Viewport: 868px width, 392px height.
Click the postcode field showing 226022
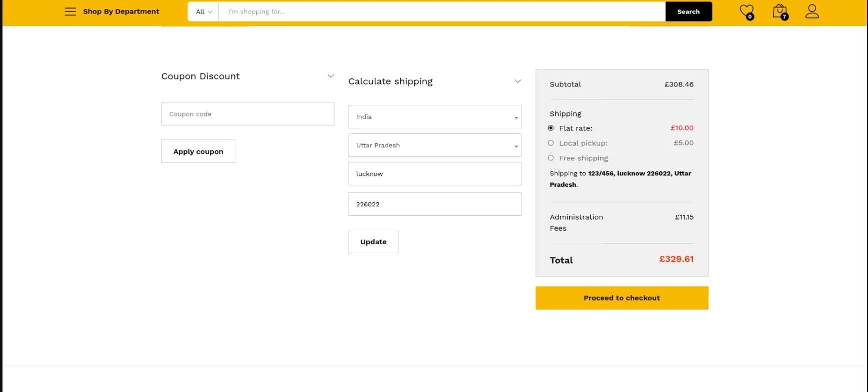click(x=434, y=204)
